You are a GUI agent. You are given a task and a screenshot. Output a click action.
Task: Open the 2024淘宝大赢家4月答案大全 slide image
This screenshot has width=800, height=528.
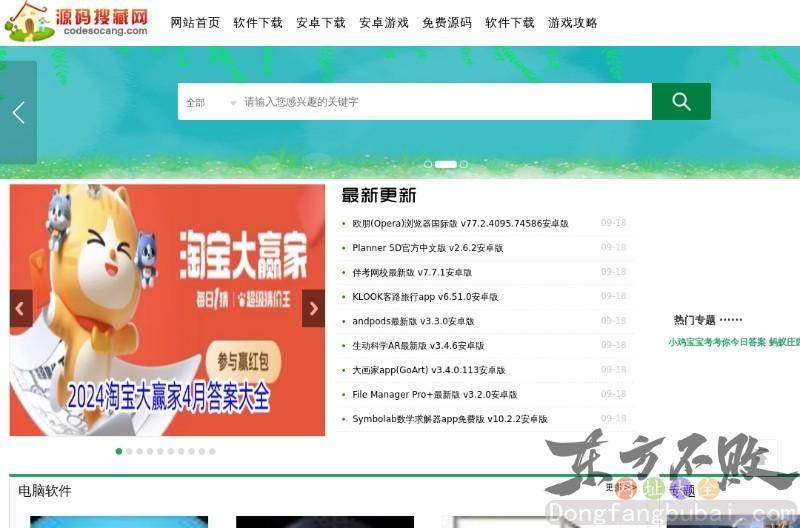[167, 310]
